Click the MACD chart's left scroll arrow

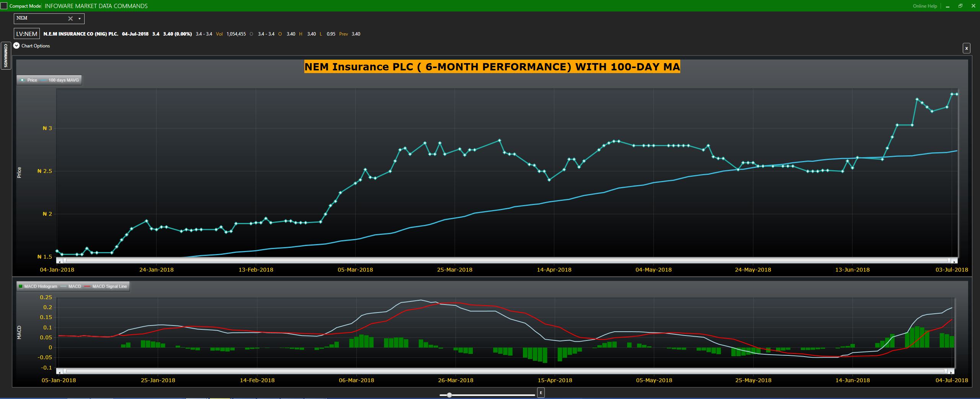(x=59, y=371)
